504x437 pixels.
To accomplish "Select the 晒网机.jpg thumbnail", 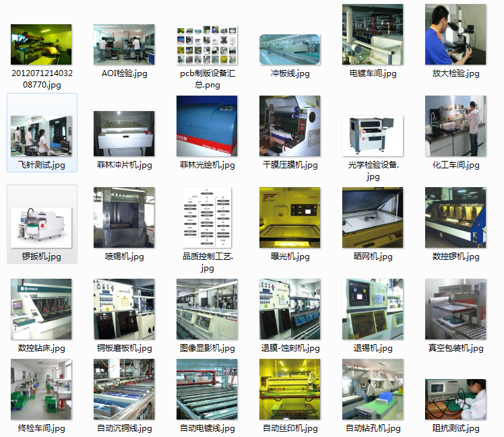I will click(373, 217).
